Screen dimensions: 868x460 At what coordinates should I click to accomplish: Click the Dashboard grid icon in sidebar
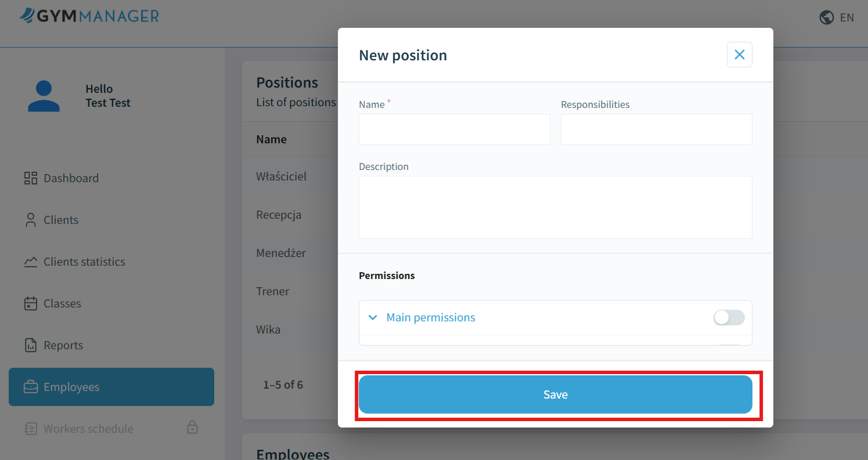coord(30,178)
